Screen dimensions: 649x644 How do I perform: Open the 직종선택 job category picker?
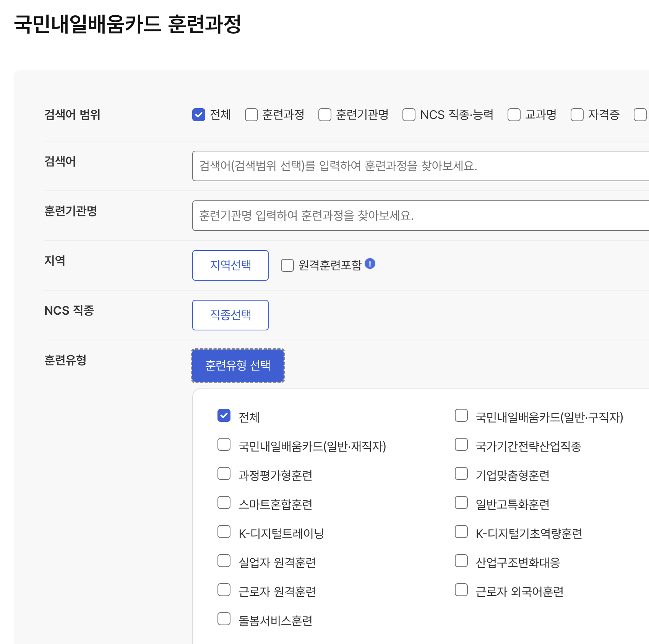[x=230, y=315]
